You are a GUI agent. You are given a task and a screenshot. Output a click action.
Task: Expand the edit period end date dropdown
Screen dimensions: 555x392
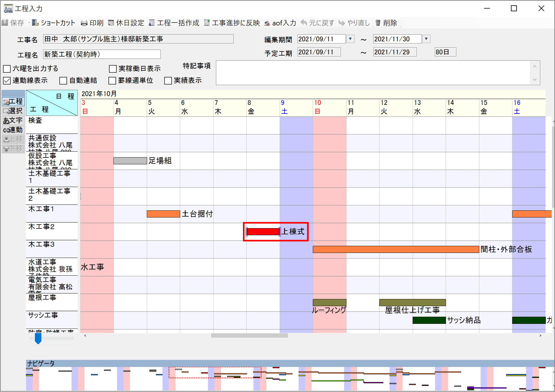click(426, 39)
